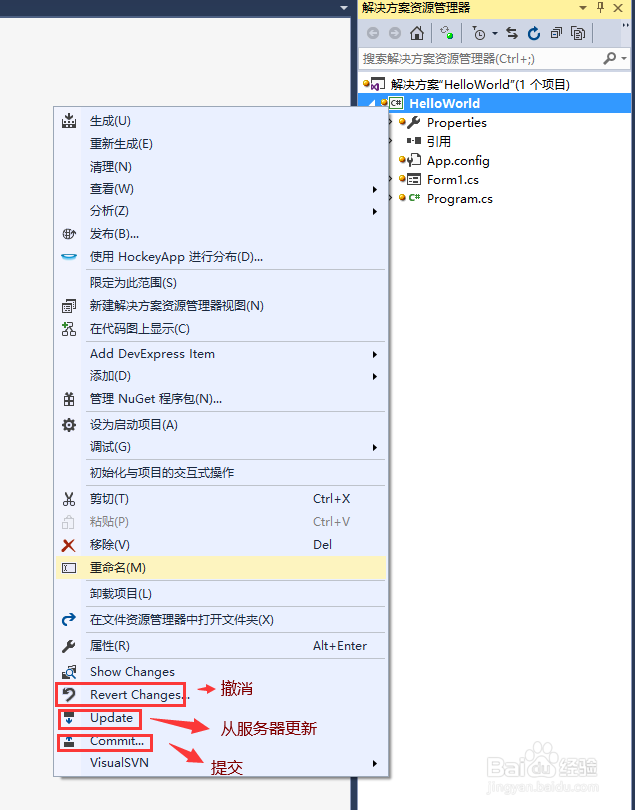This screenshot has height=810, width=635.
Task: Click the Home icon in Solution Explorer toolbar
Action: coord(416,34)
